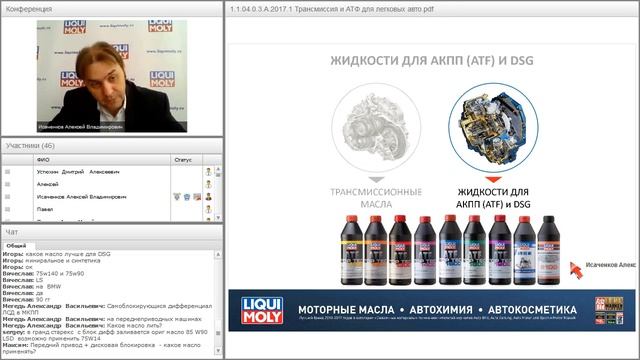This screenshot has width=640, height=360.
Task: Click chat message 'минеральное и синтетика'
Action: pyautogui.click(x=51, y=260)
